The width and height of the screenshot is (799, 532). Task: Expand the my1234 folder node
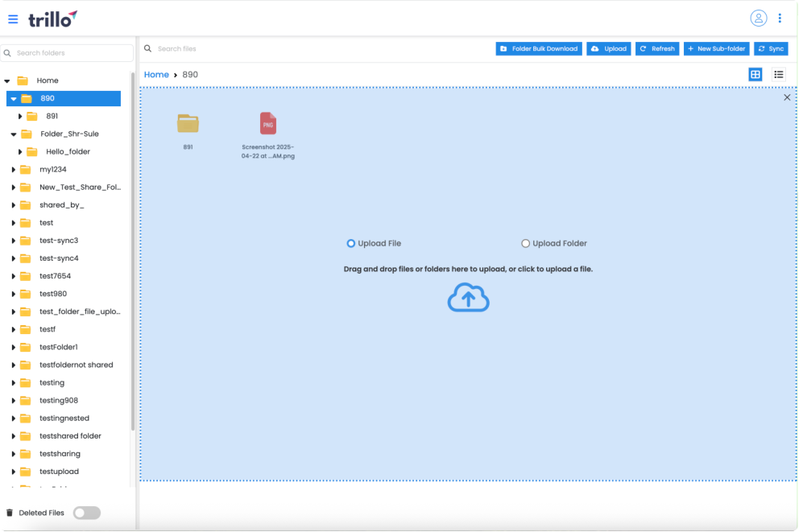13,170
